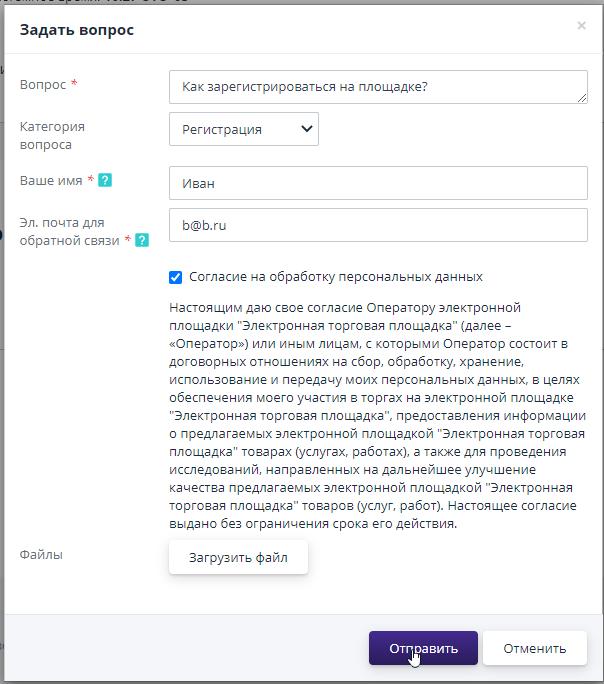Close the "Задать вопрос" dialog with X
Image resolution: width=604 pixels, height=684 pixels.
(581, 26)
